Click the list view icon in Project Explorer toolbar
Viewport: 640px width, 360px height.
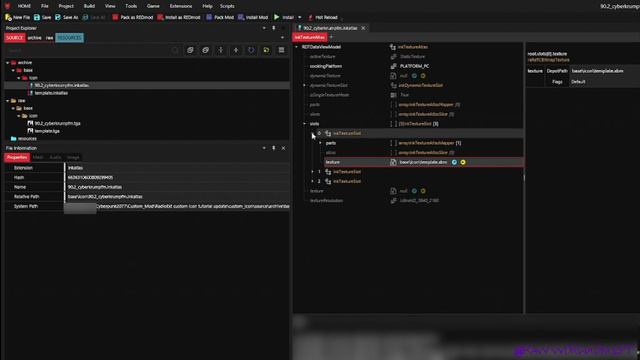pyautogui.click(x=281, y=50)
